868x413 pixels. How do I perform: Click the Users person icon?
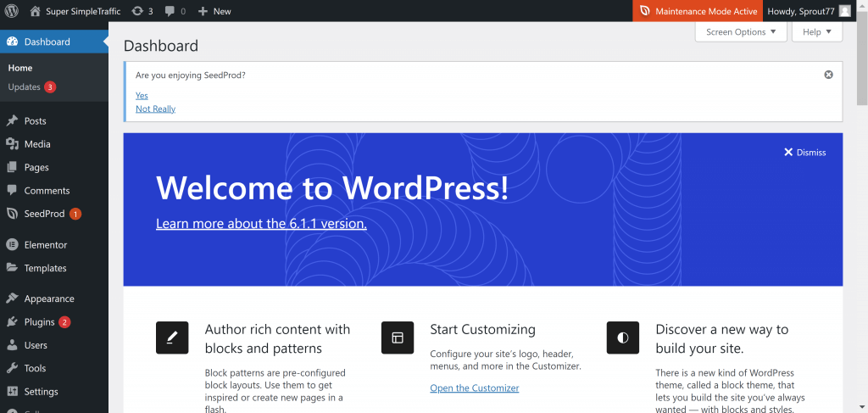[x=12, y=345]
